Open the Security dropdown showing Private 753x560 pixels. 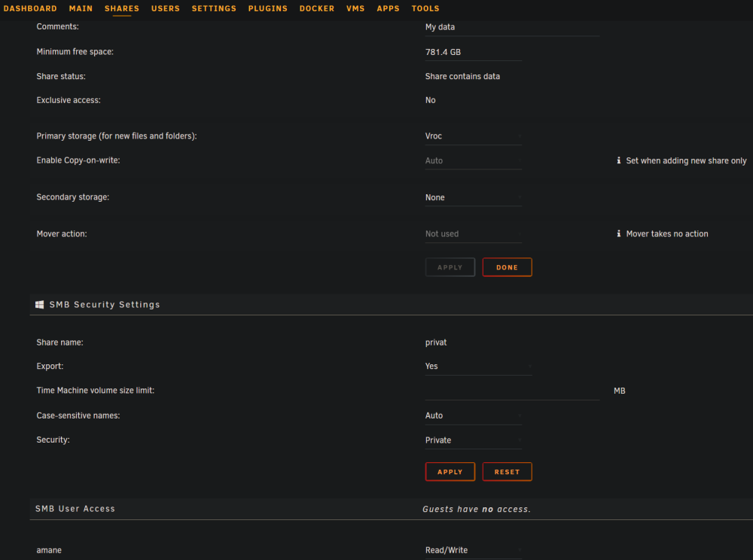[473, 440]
